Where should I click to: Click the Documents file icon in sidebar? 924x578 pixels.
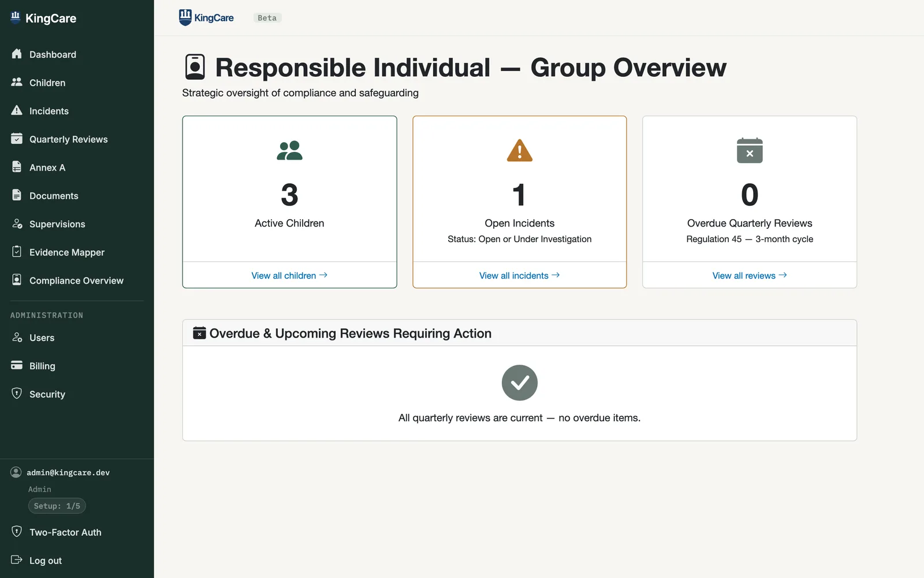pyautogui.click(x=17, y=195)
